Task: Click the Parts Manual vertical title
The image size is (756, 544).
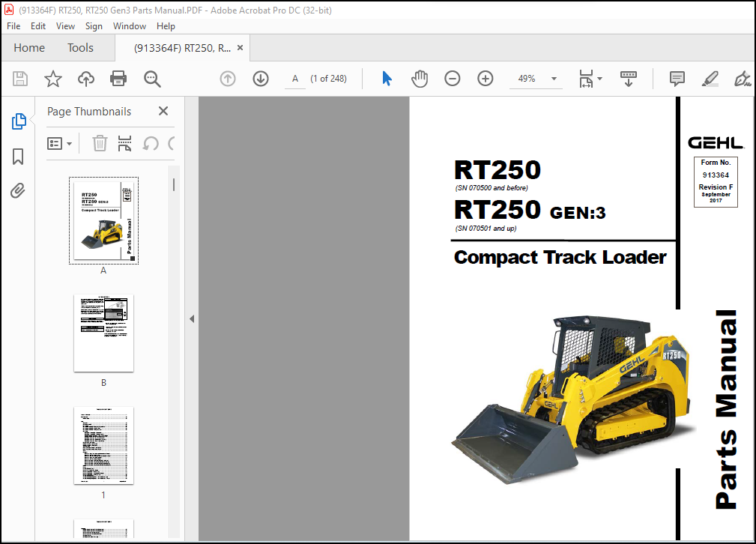Action: [726, 409]
